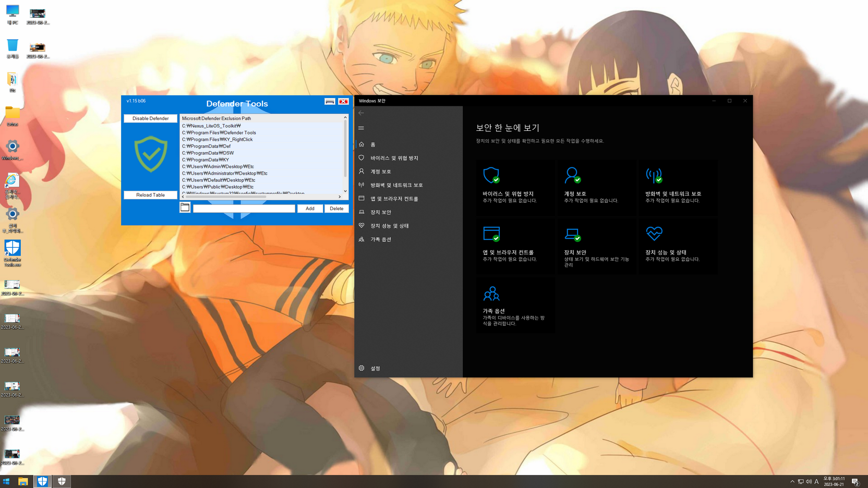Image resolution: width=868 pixels, height=488 pixels.
Task: Switch to the Defender Tools taskbar button
Action: [x=42, y=481]
